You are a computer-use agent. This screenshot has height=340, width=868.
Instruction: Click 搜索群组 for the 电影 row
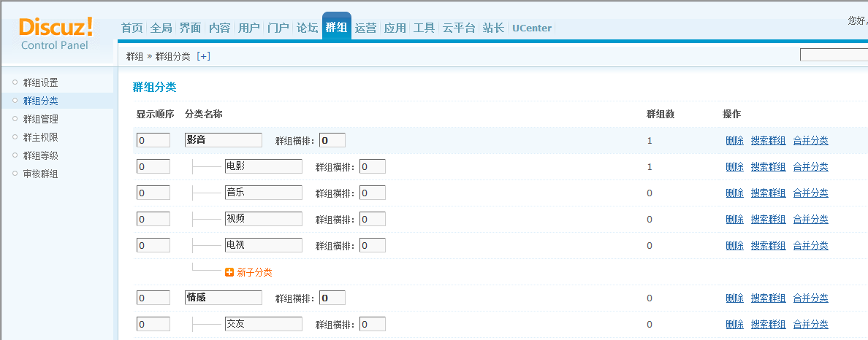768,167
